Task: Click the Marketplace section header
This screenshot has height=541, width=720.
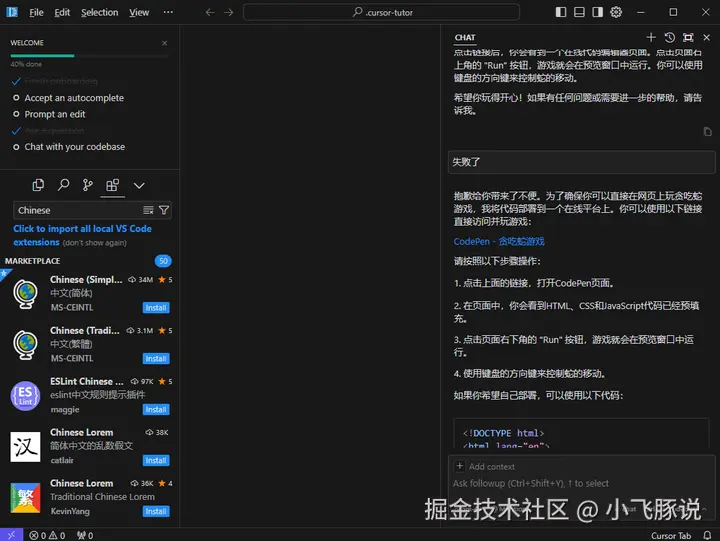Action: point(33,261)
